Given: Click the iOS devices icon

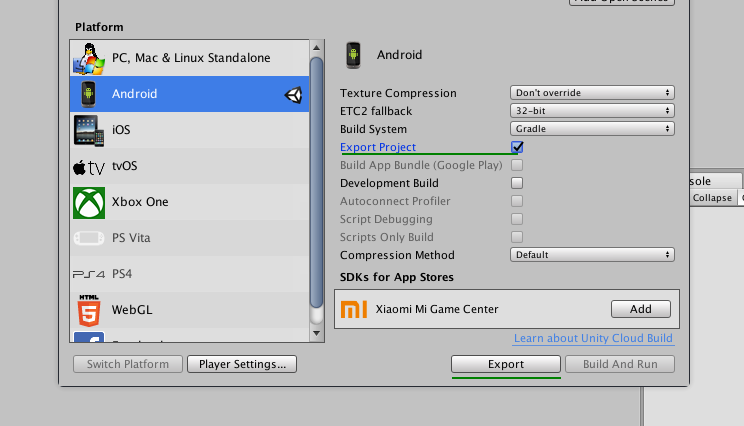Looking at the screenshot, I should point(89,130).
